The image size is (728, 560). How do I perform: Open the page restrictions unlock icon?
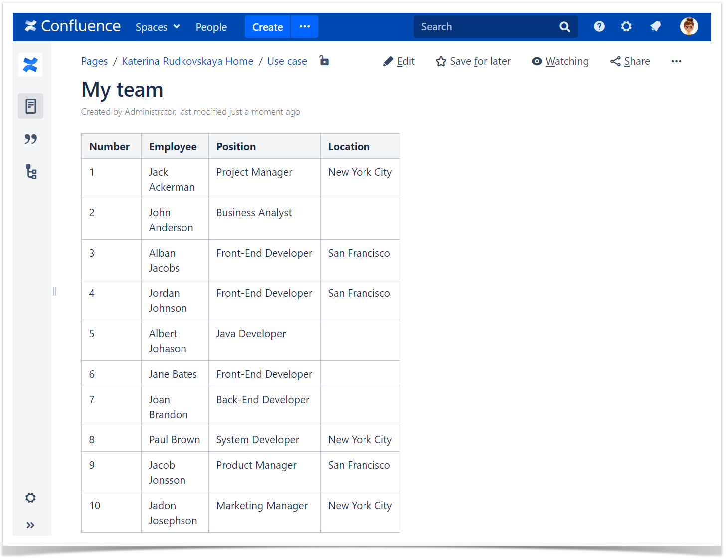324,61
